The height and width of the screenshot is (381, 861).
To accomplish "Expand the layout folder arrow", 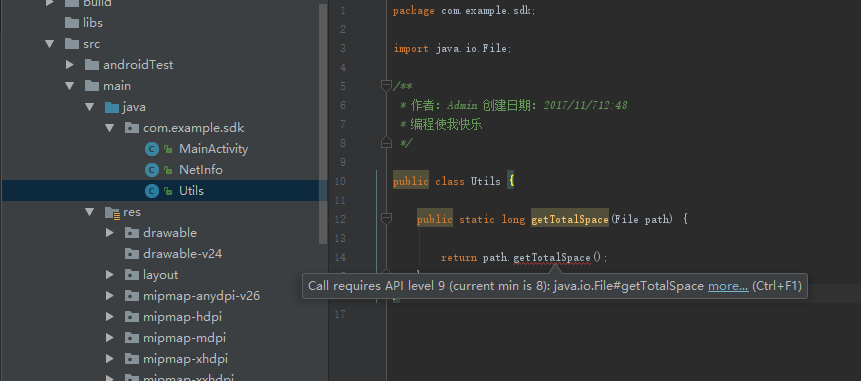I will pos(110,274).
